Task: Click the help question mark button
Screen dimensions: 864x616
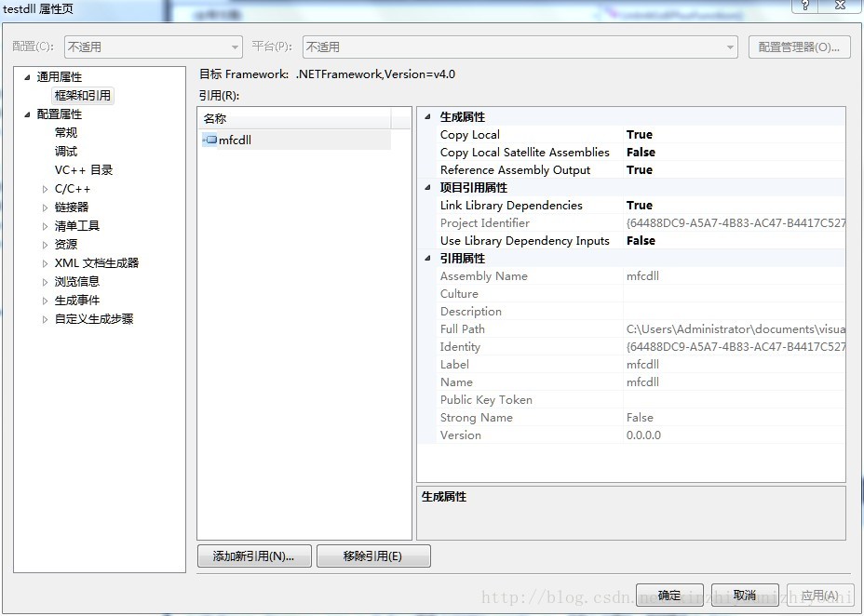Action: tap(805, 6)
